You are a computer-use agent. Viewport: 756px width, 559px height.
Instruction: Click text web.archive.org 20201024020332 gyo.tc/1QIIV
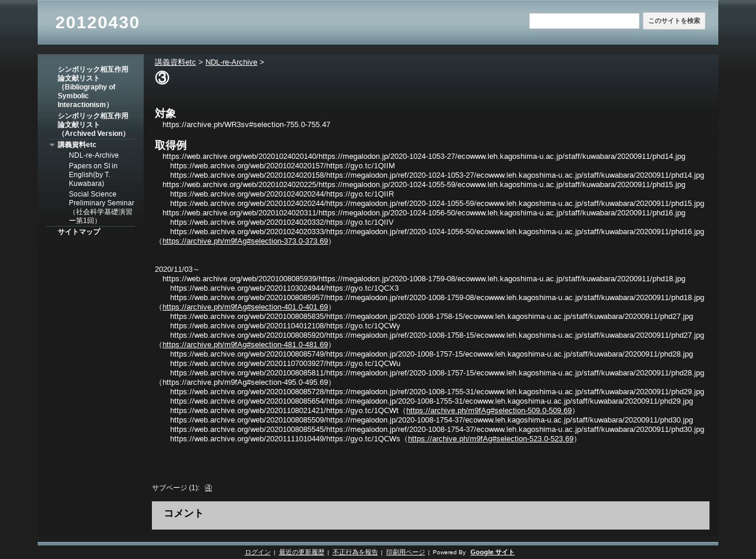click(x=282, y=222)
